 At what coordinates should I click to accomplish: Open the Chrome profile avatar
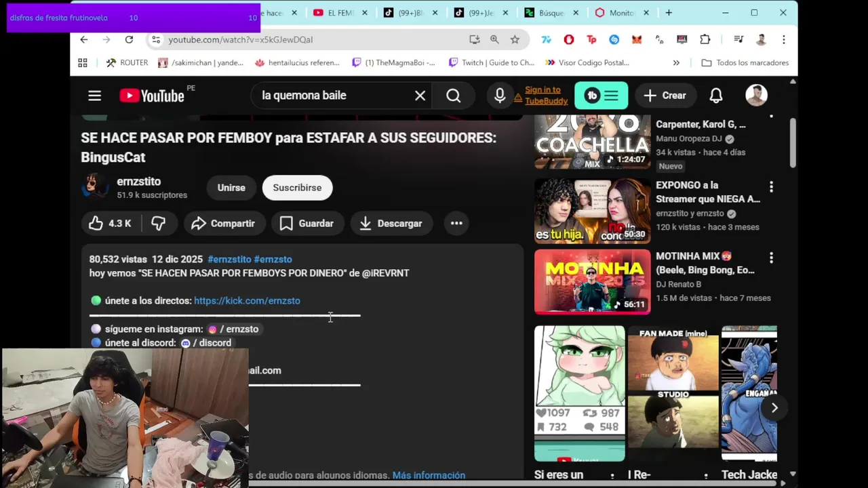pos(761,39)
